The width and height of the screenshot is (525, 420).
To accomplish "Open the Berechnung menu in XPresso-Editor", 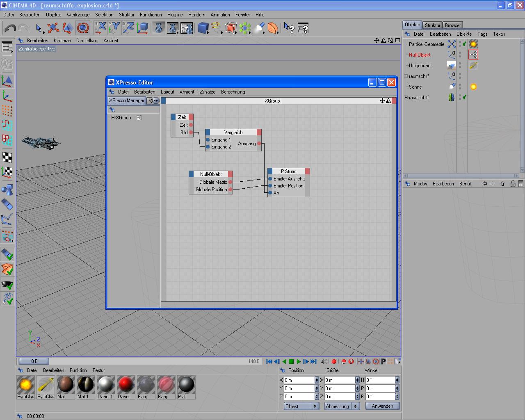I will [x=233, y=92].
